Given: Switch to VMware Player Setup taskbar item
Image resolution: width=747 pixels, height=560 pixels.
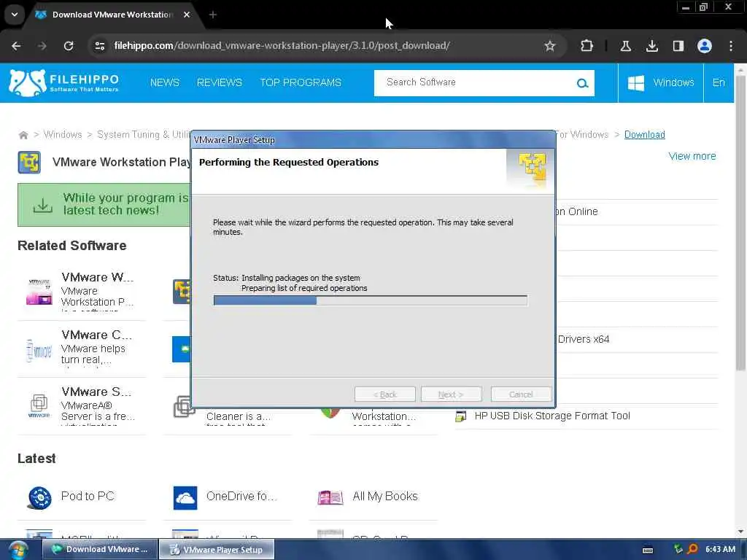Looking at the screenshot, I should [217, 550].
